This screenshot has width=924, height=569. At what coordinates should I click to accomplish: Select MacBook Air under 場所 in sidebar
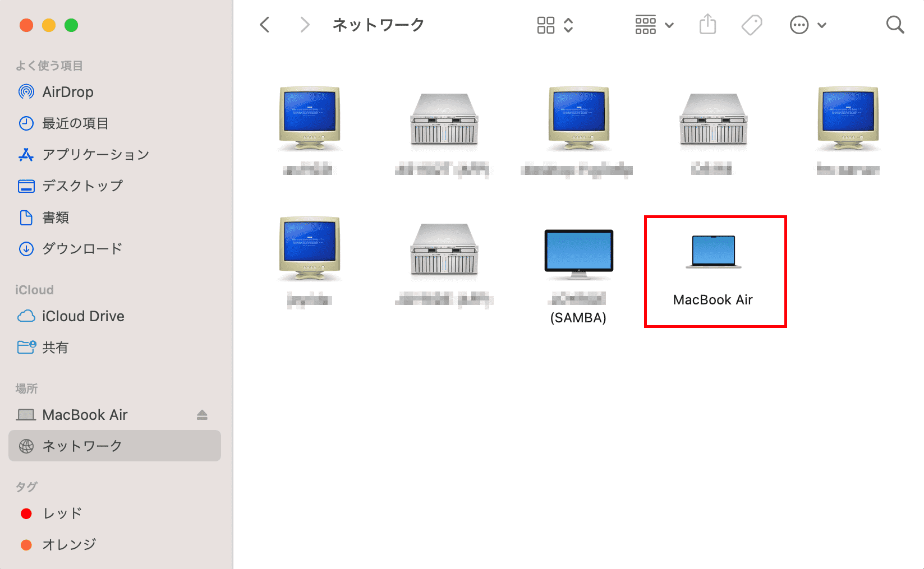click(x=114, y=415)
